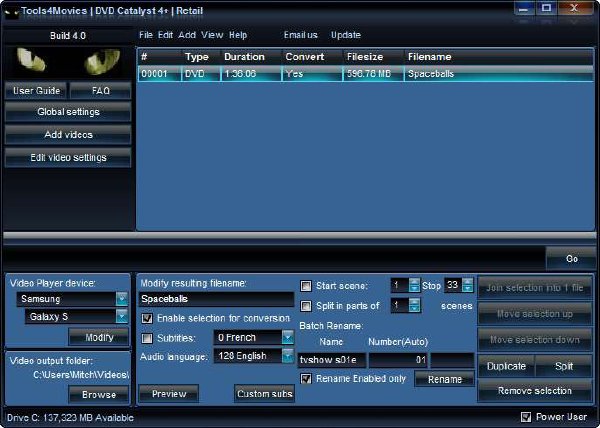Expand the Samsung device brand dropdown

[122, 299]
